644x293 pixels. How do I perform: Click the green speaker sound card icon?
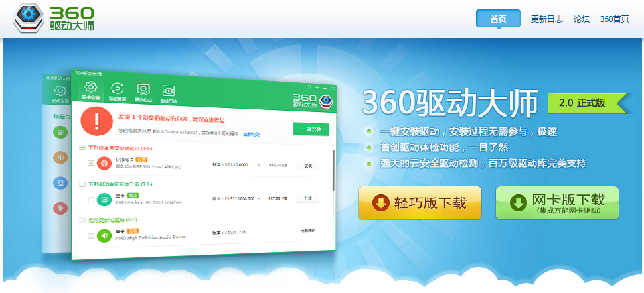pos(104,235)
